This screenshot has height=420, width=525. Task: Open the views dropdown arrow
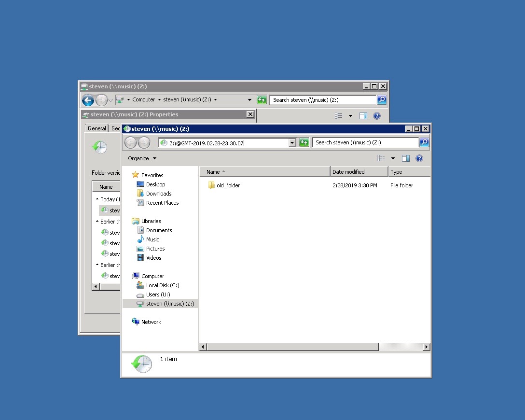pos(393,158)
